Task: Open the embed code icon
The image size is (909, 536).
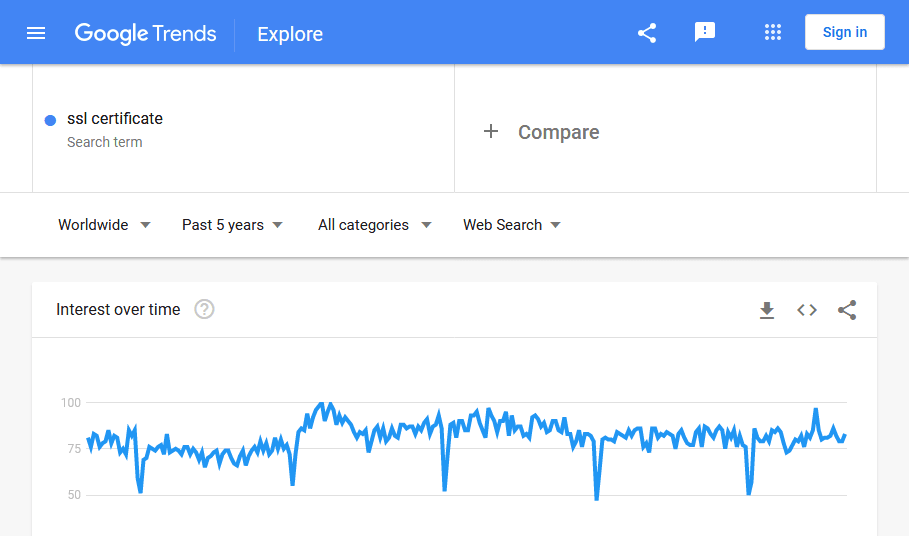Action: point(807,310)
